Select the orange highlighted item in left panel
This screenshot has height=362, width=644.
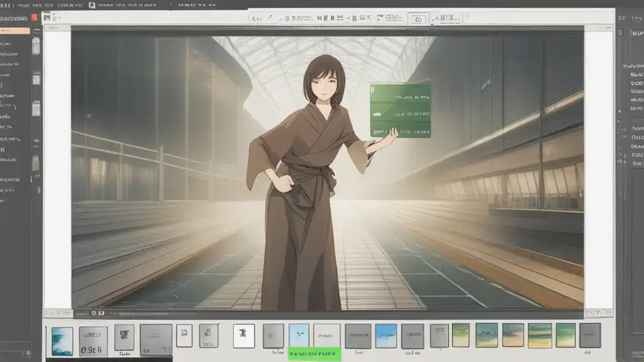[14, 31]
